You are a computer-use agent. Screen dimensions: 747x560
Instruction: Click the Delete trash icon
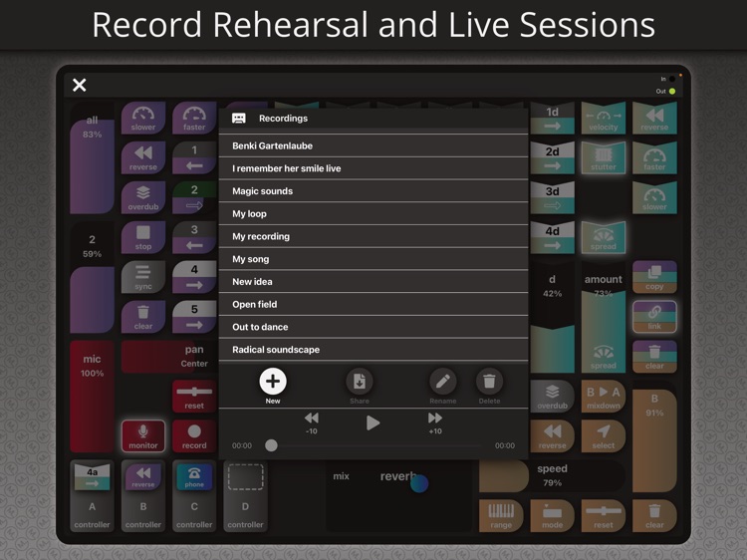(489, 382)
